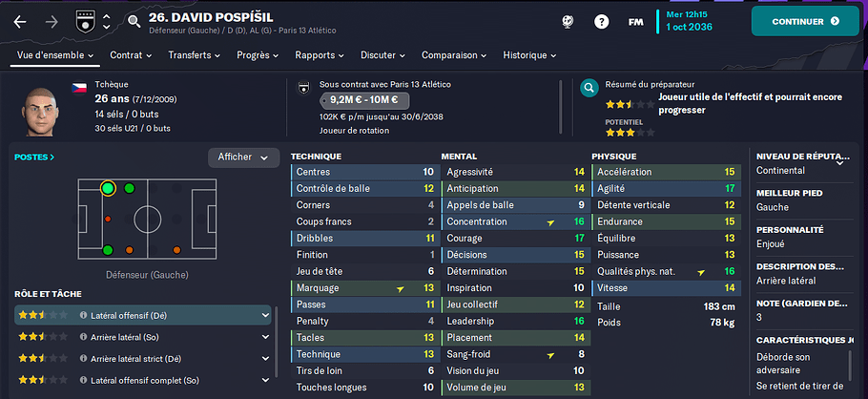Expand the Niveau de réputation chevron

tap(839, 163)
